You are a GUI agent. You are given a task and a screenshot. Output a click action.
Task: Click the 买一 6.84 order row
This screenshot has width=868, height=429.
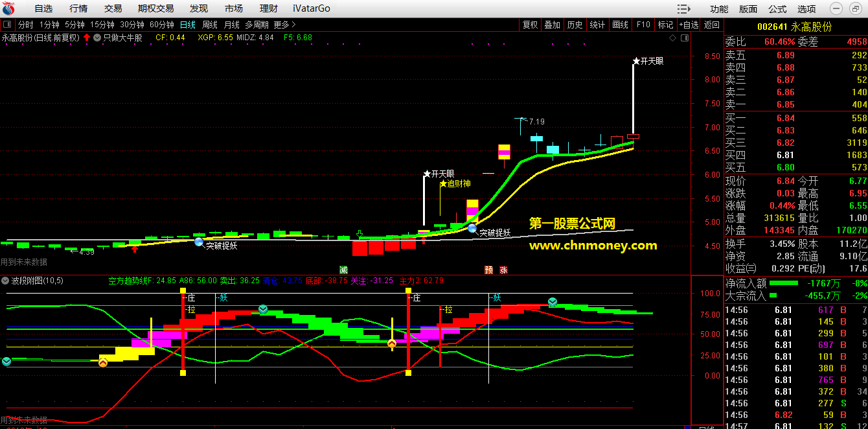[x=795, y=118]
